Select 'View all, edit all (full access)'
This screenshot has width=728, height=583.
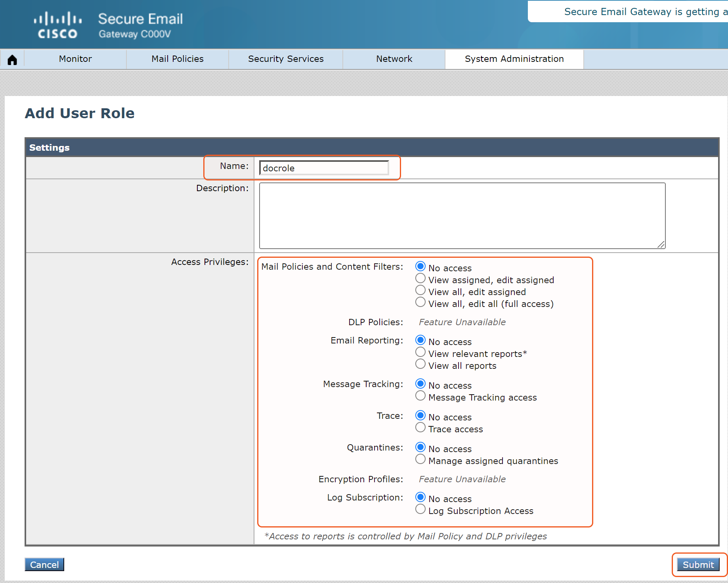click(x=420, y=302)
